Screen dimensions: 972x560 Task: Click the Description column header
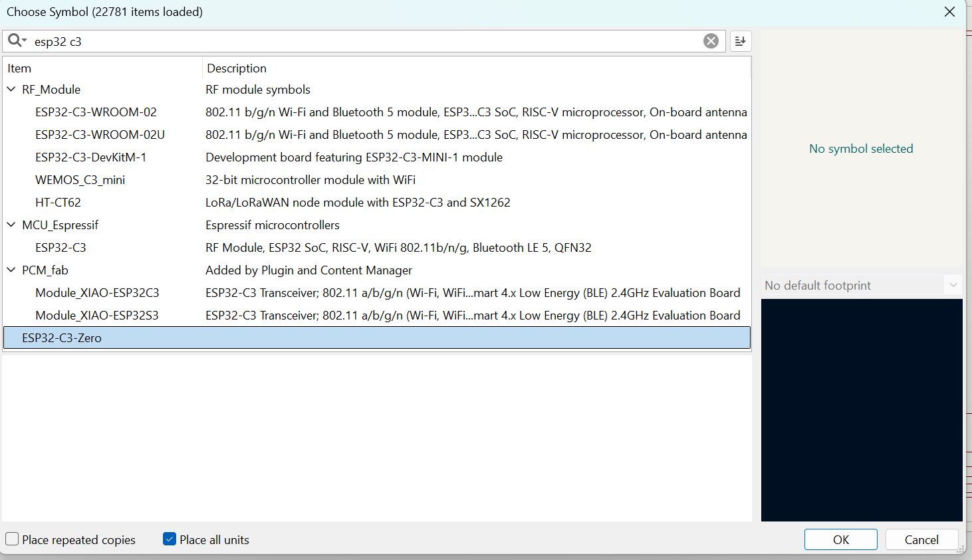(477, 68)
